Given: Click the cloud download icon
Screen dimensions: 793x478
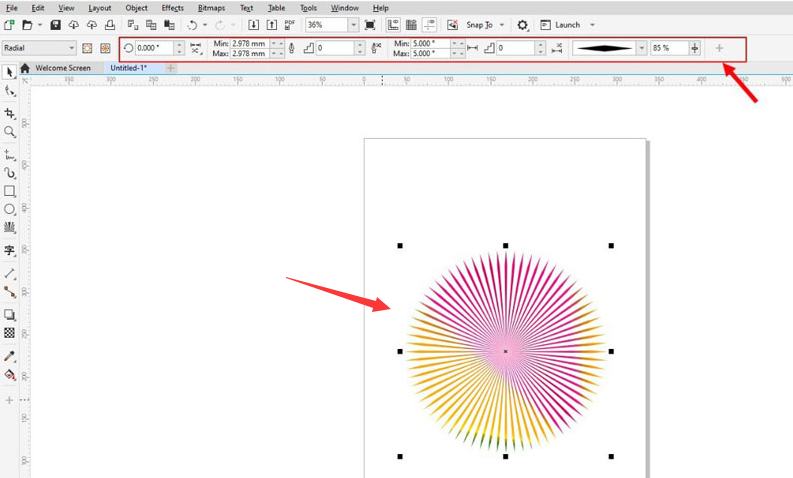Looking at the screenshot, I should [74, 25].
